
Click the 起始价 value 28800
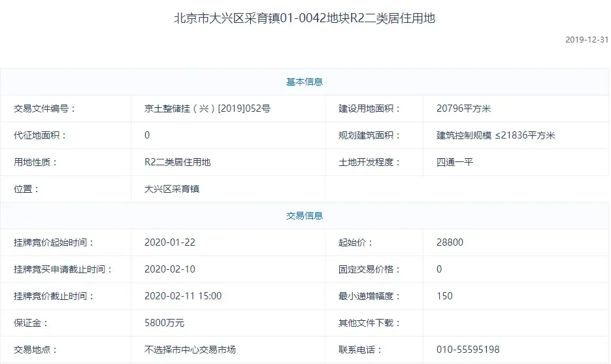coord(450,242)
